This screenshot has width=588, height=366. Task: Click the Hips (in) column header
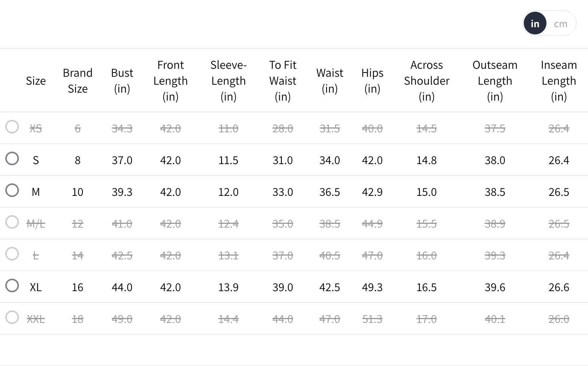tap(372, 81)
